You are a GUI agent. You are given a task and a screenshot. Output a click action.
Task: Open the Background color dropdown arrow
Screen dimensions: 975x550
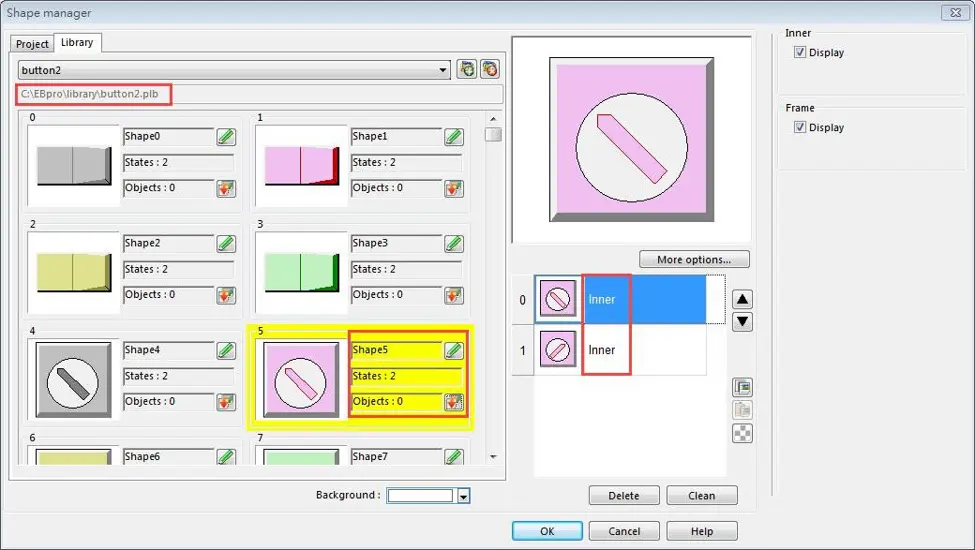(x=463, y=496)
